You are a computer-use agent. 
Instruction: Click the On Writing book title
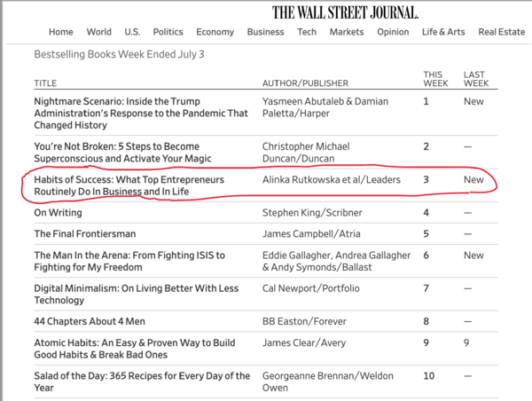coord(58,213)
